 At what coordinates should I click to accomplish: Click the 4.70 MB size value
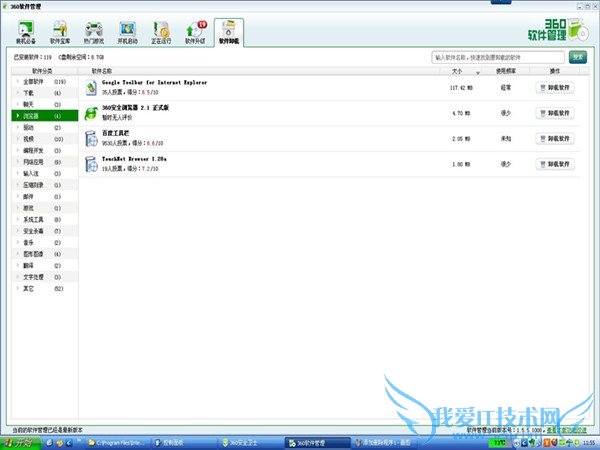[x=461, y=113]
